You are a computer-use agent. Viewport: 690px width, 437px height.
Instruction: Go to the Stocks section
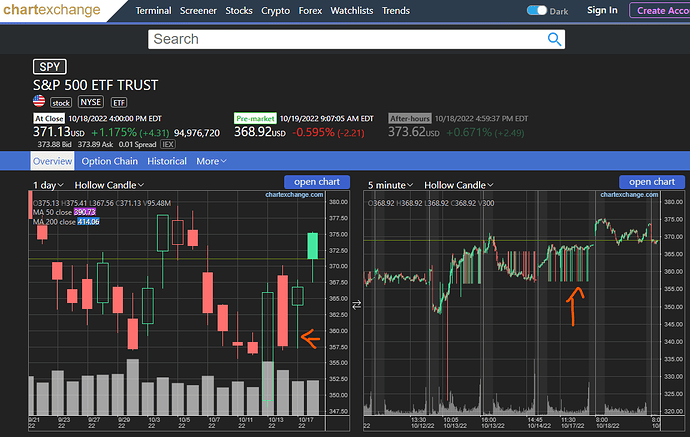[239, 11]
